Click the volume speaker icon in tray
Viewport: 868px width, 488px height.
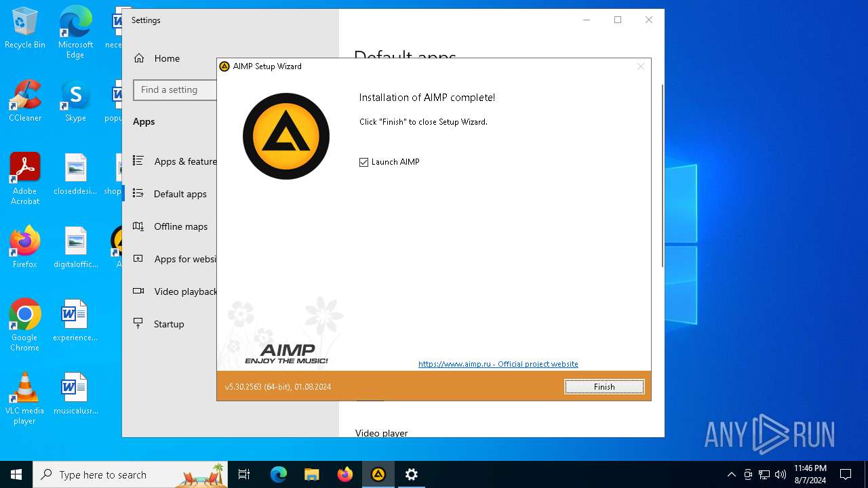pos(781,474)
